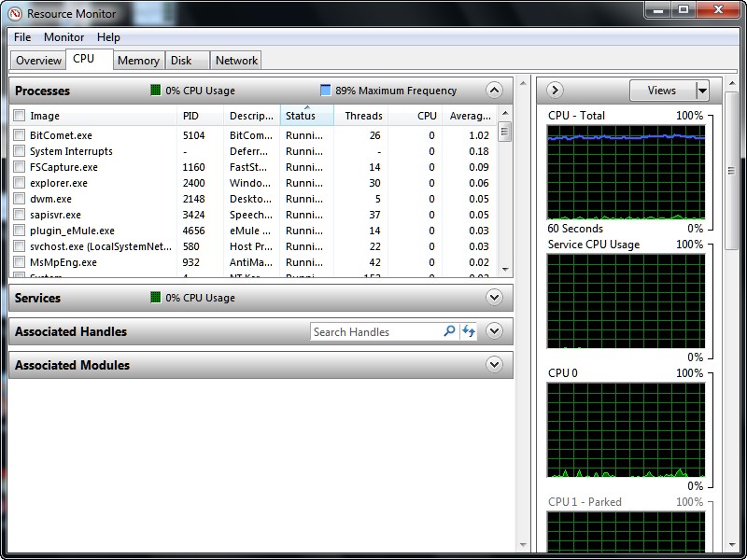Open the File menu
Screen dimensions: 747x560
(22, 37)
